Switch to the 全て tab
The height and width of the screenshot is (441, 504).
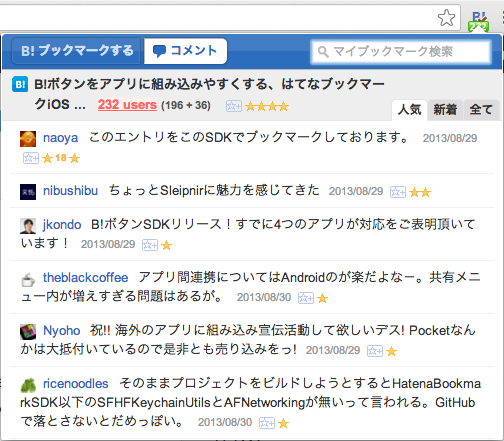[x=481, y=110]
